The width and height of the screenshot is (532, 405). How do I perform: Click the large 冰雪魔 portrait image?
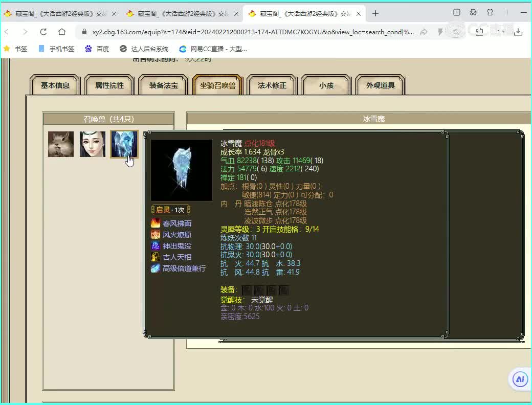coord(182,170)
